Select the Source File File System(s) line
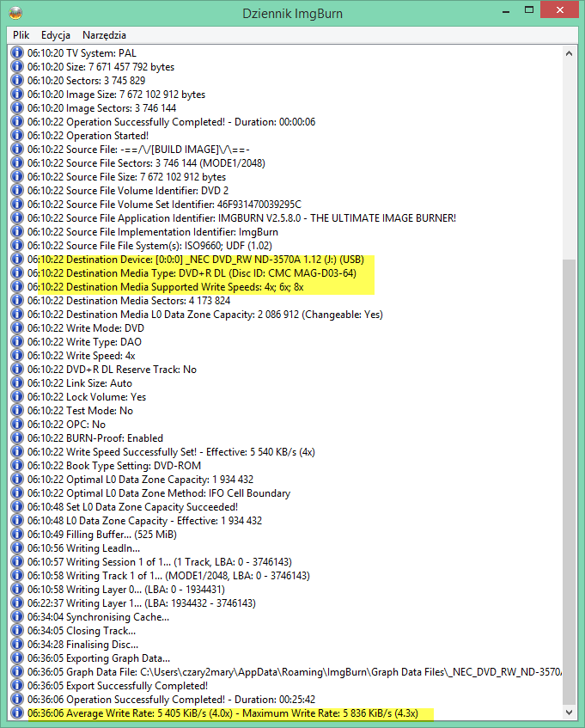 [149, 246]
